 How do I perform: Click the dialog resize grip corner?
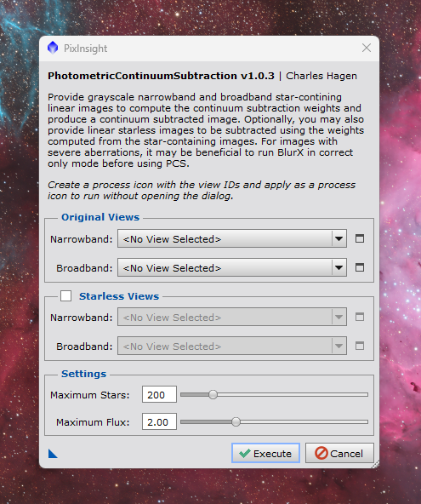pos(375,464)
